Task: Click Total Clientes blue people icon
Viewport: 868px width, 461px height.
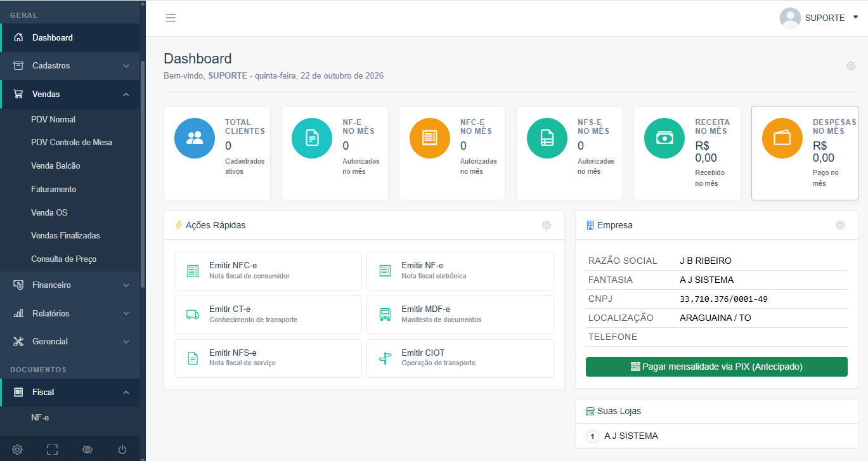Action: (x=195, y=138)
